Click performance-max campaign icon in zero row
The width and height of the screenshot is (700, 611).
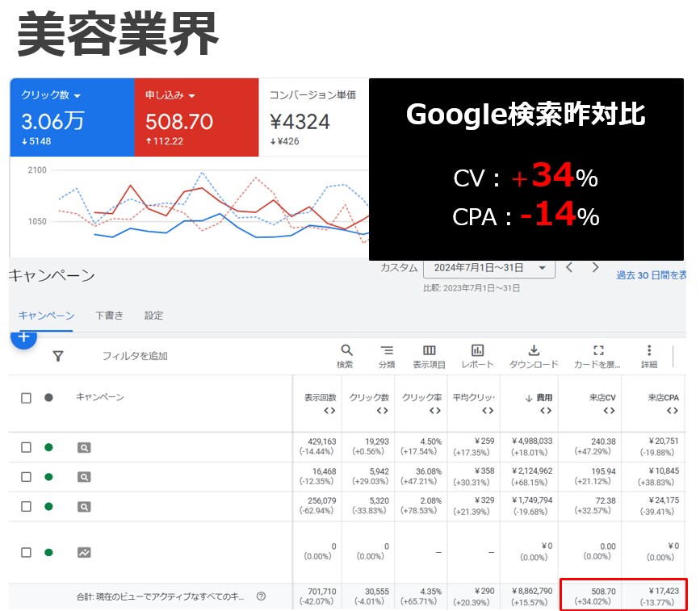pos(84,553)
